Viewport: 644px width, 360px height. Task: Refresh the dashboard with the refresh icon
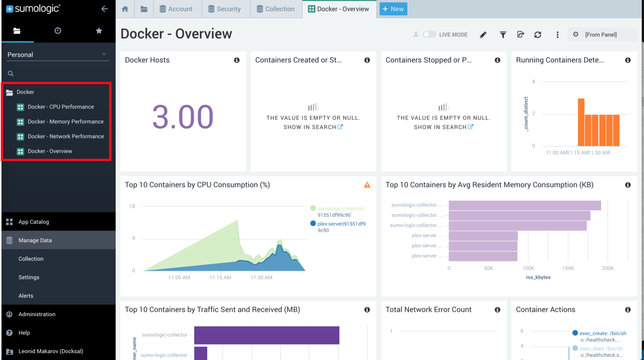[538, 35]
